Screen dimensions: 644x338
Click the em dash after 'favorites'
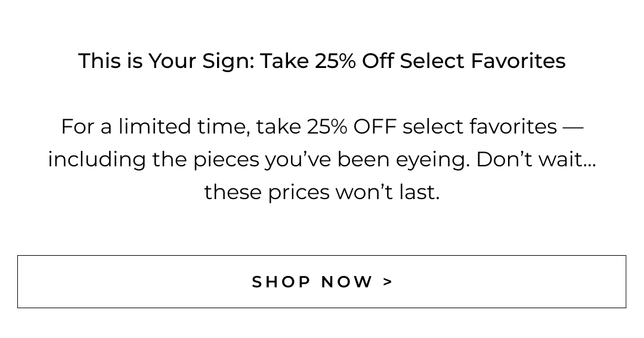pyautogui.click(x=573, y=126)
